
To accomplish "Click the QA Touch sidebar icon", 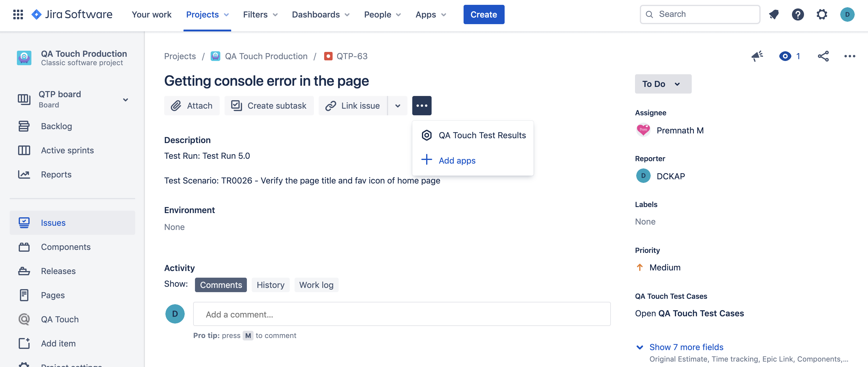I will [x=24, y=319].
